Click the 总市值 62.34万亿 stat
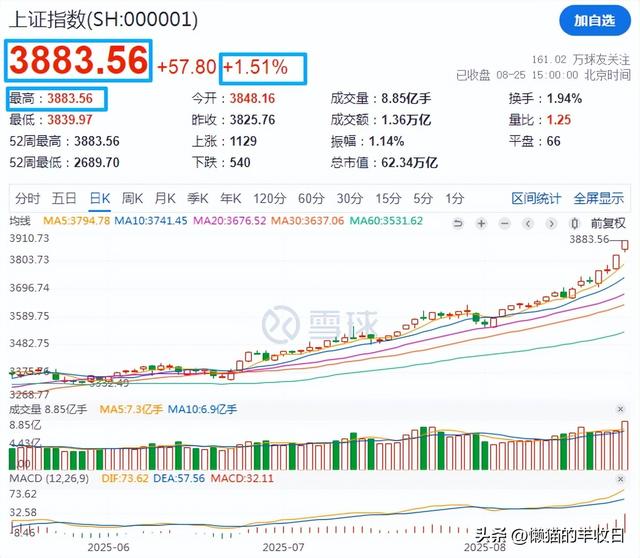The image size is (640, 558). [x=384, y=162]
